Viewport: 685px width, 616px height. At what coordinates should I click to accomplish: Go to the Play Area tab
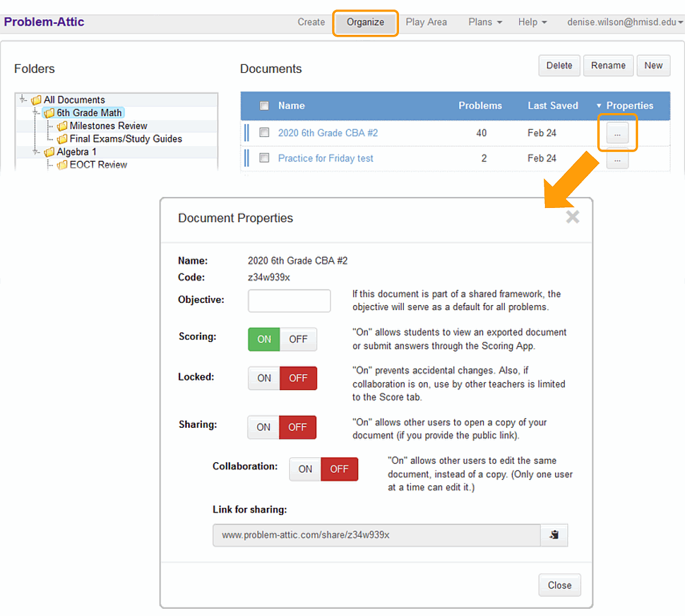pos(426,22)
